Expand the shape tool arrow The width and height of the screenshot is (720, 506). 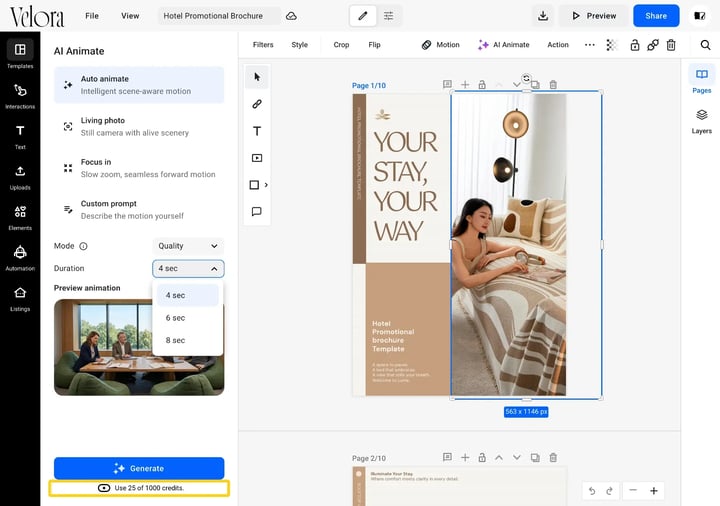266,185
